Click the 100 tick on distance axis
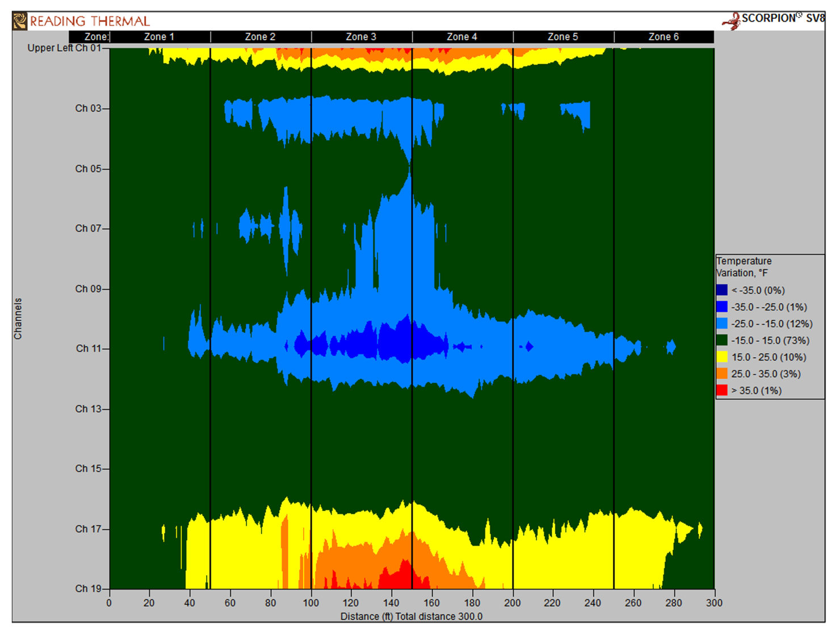Viewport: 840px width, 636px height. 311,603
